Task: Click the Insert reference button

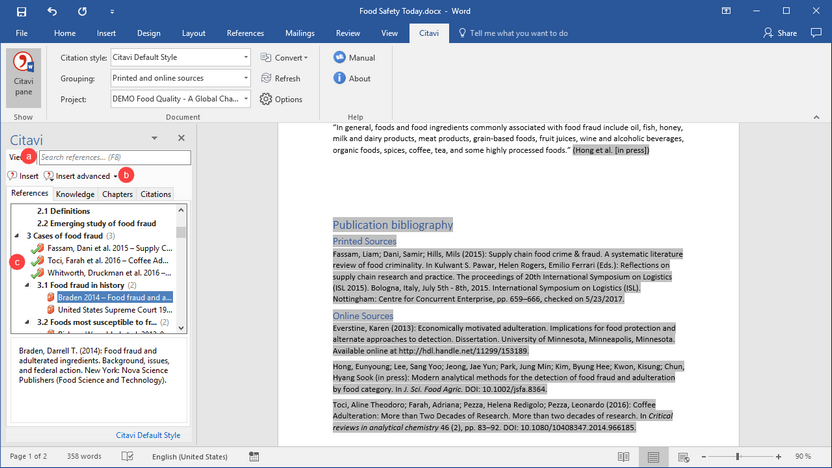Action: coord(23,176)
